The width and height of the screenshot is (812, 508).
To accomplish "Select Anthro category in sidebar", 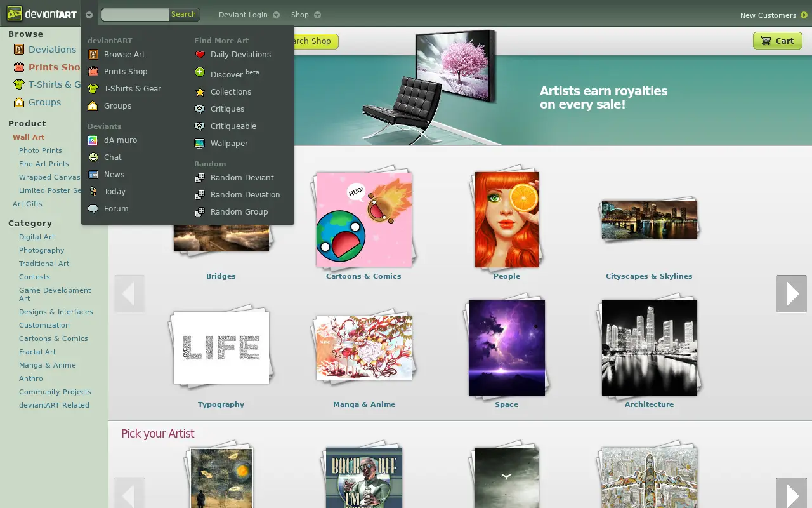I will point(31,378).
